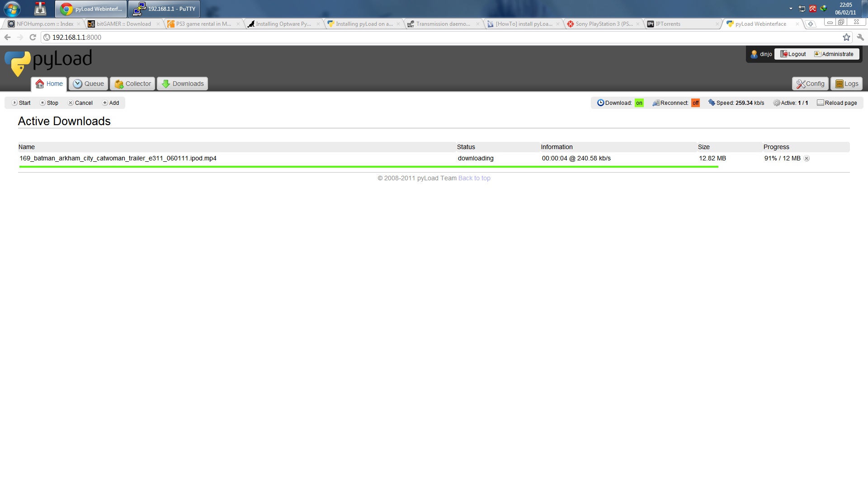The height and width of the screenshot is (488, 868).
Task: Click the dinjo user icon
Action: [754, 54]
